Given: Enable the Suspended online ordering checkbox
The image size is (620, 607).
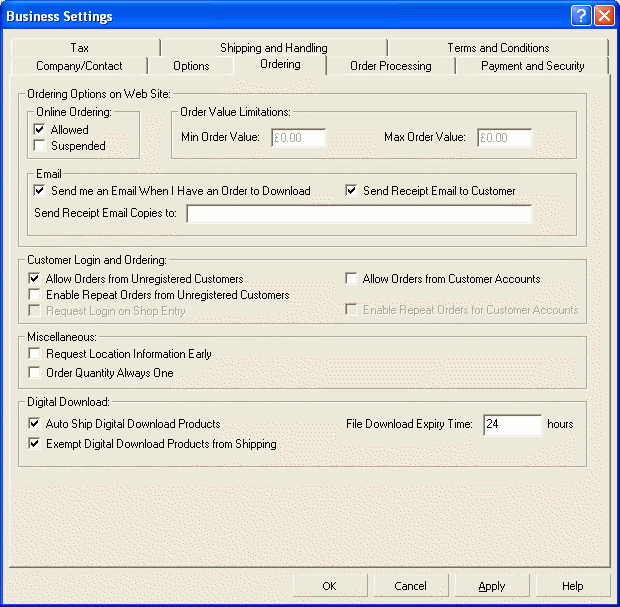Looking at the screenshot, I should (39, 146).
